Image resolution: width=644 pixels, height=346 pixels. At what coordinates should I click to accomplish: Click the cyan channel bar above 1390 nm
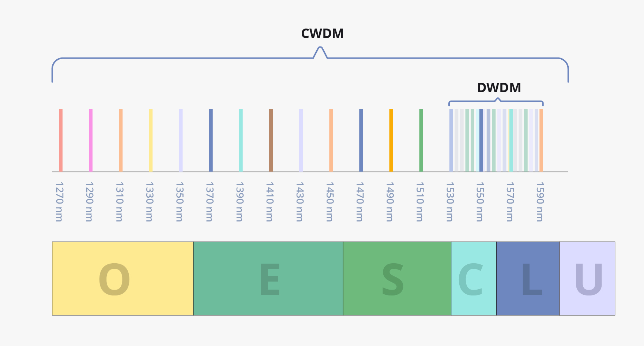click(241, 140)
